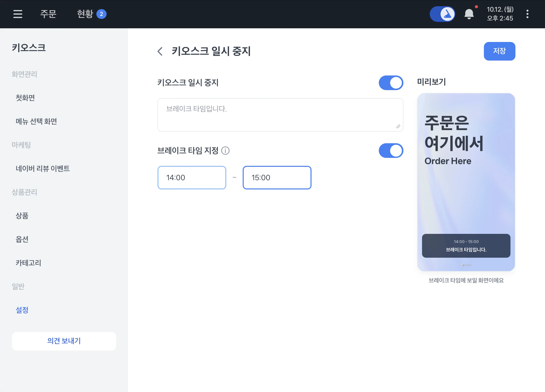Click the 현황 badge showing 2

coord(101,14)
